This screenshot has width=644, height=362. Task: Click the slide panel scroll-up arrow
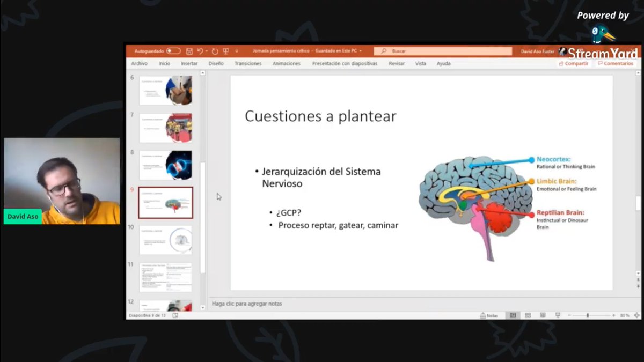[x=202, y=72]
